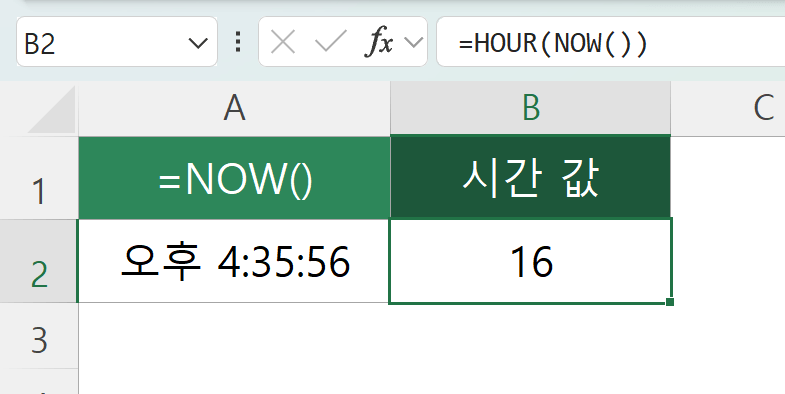Viewport: 785px width, 394px height.
Task: Select row 3 header
Action: [39, 336]
